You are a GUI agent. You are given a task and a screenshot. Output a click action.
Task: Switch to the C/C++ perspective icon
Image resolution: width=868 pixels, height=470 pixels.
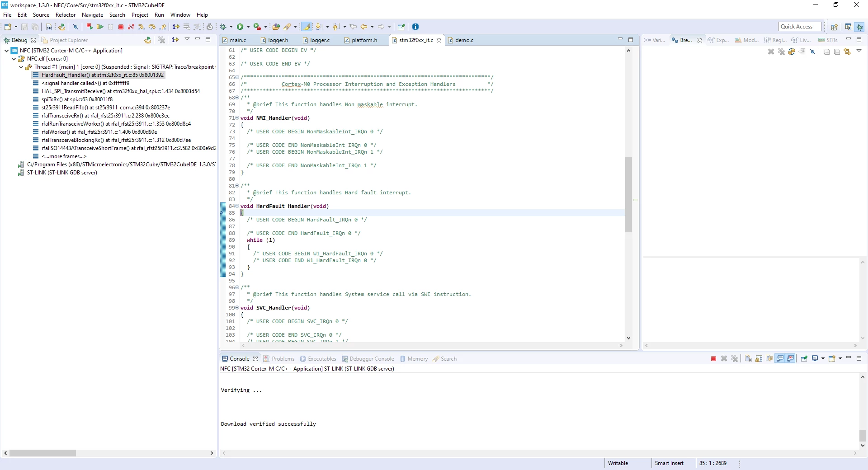(x=849, y=27)
